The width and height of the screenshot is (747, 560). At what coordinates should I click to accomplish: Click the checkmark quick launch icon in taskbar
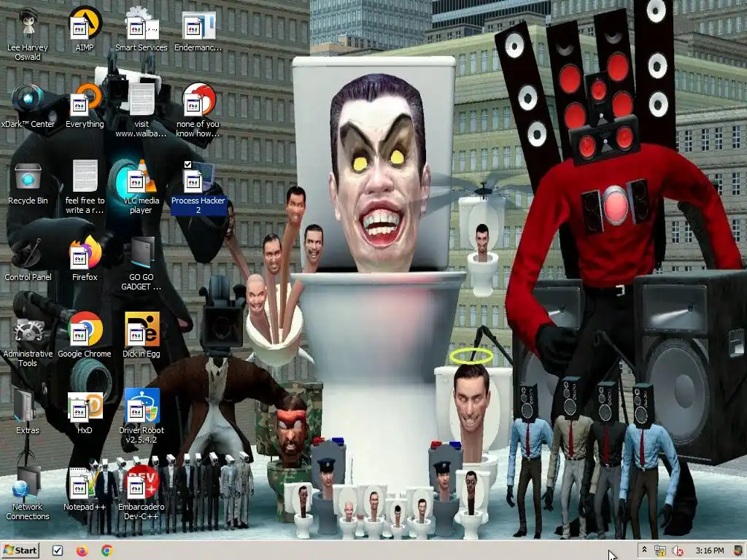pos(58,551)
